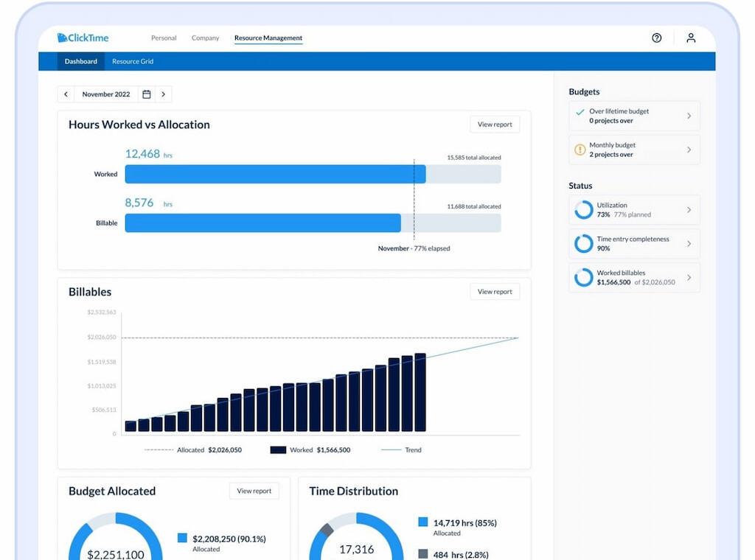Click the 15,585 total allocated label
Screen dimensions: 755x560
474,158
